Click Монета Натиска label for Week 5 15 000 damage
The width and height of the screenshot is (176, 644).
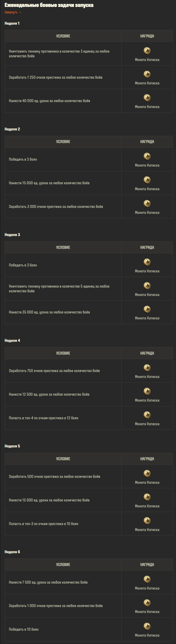(x=147, y=506)
